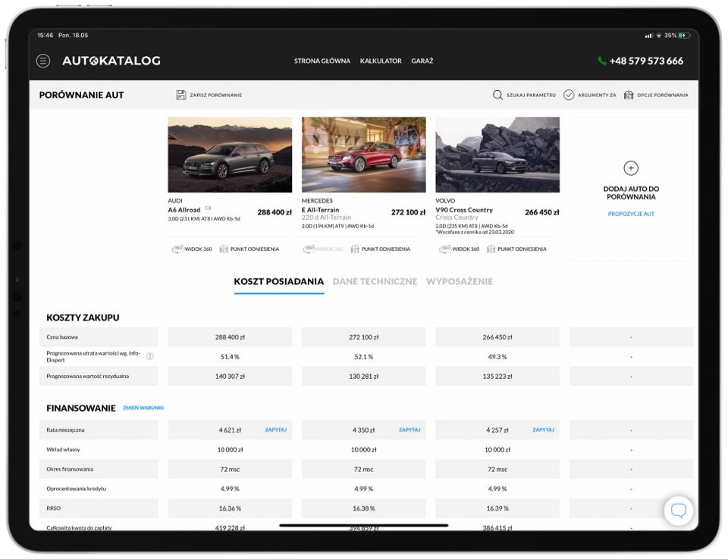The height and width of the screenshot is (560, 728).
Task: Click reference point icon under Mercedes
Action: tap(355, 249)
